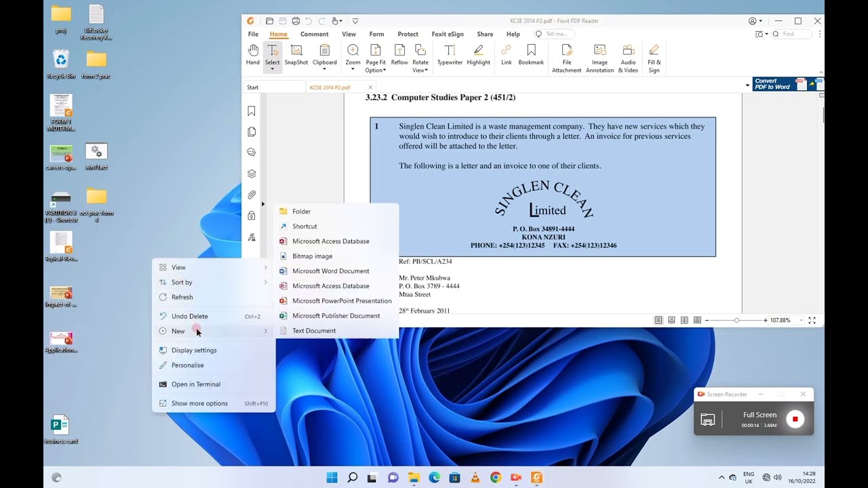The width and height of the screenshot is (868, 488).
Task: Open Windows Start button
Action: (332, 477)
